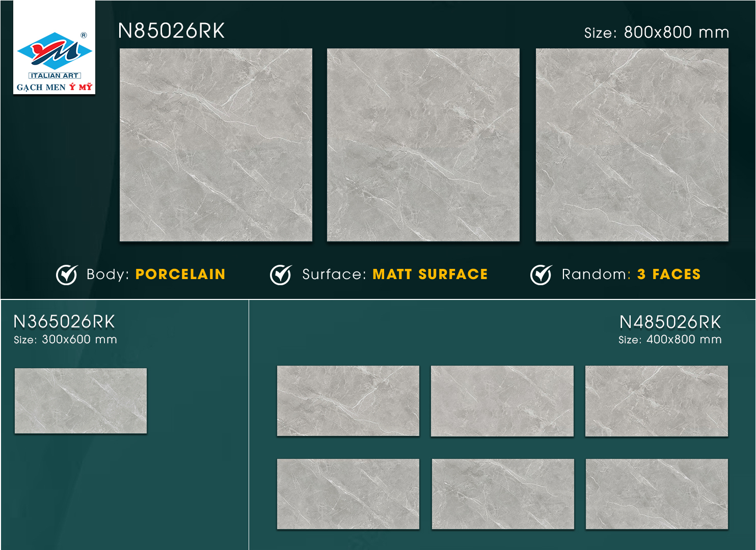The width and height of the screenshot is (756, 550).
Task: Open the middle 800x800 tile image
Action: coord(423,145)
